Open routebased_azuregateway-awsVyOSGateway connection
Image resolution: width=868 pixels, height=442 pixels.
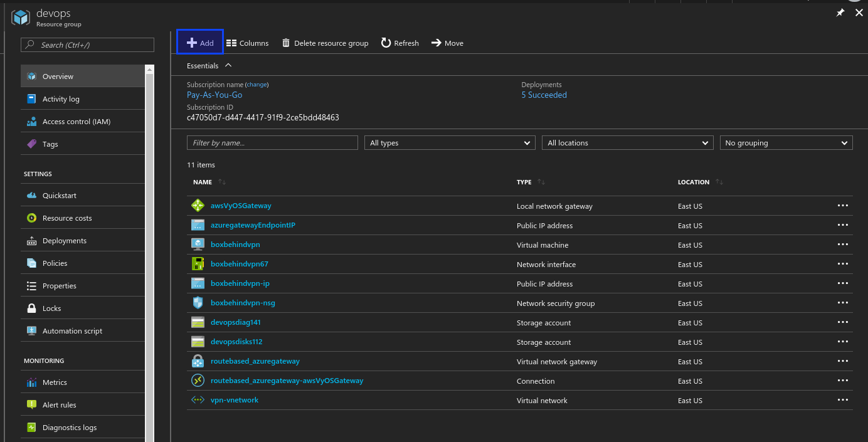[287, 381]
